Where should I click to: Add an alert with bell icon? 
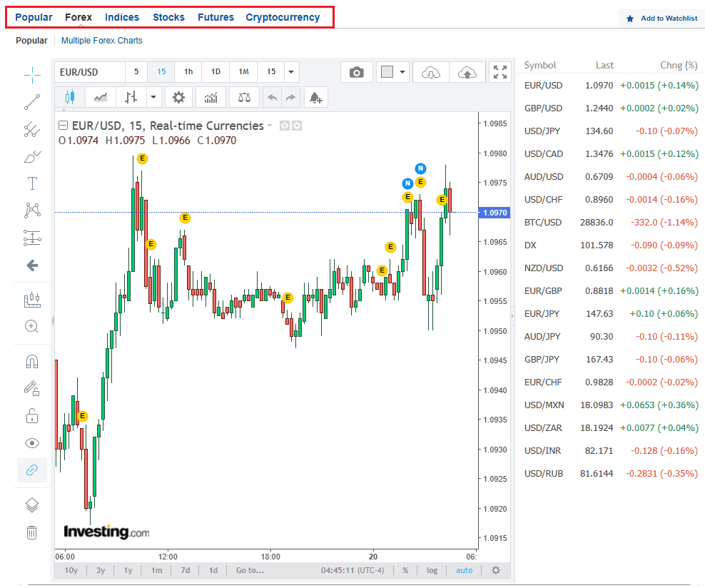(315, 98)
